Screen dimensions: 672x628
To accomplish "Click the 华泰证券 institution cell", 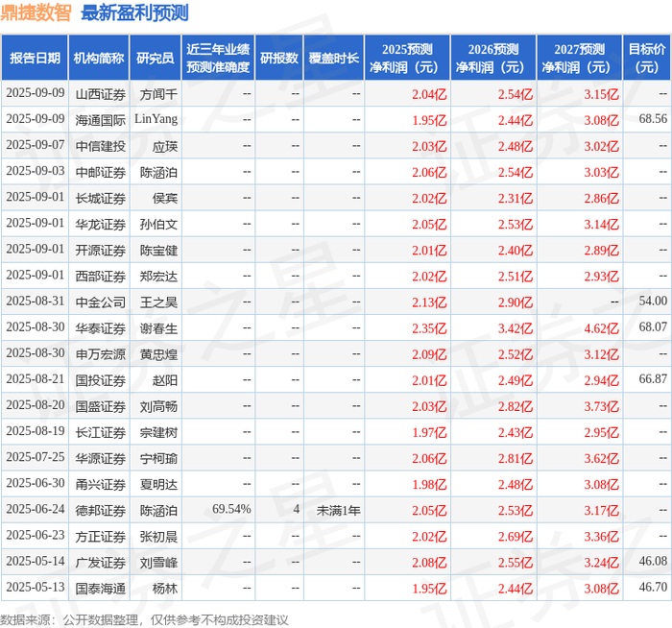I will coord(100,328).
